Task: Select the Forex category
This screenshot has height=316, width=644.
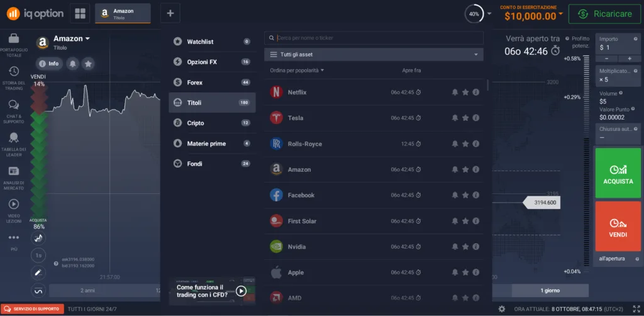Action: click(212, 82)
